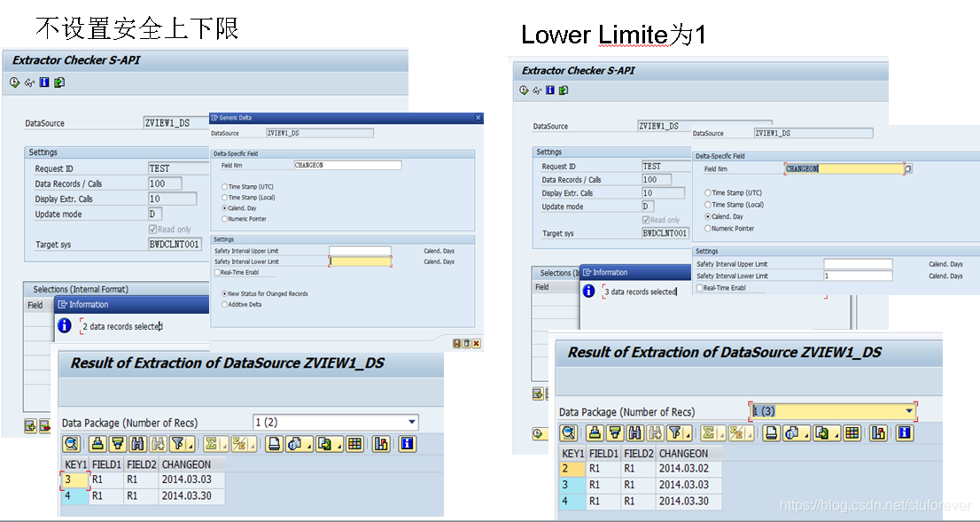The width and height of the screenshot is (980, 522).
Task: Click blue info icon in left result toolbar
Action: coord(408,444)
